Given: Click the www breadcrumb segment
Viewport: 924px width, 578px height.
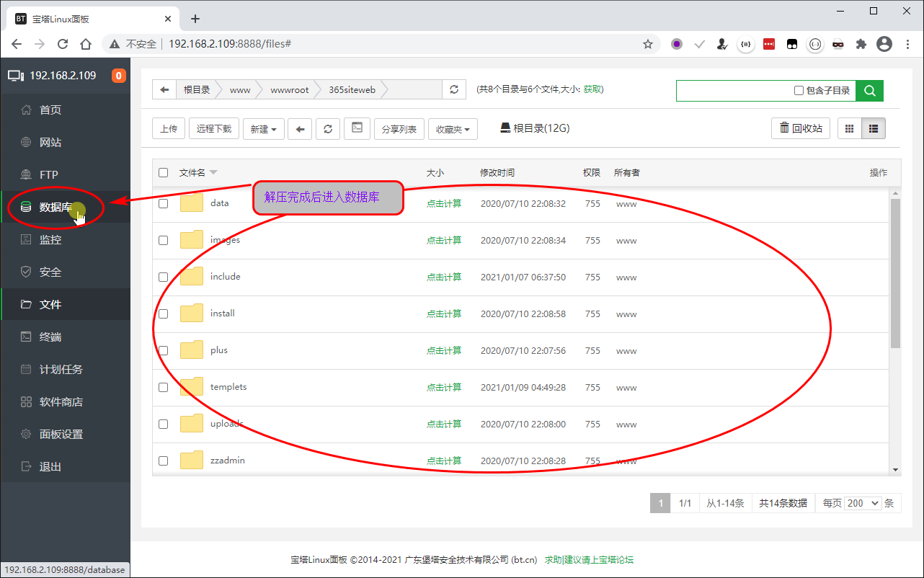Looking at the screenshot, I should (x=240, y=90).
